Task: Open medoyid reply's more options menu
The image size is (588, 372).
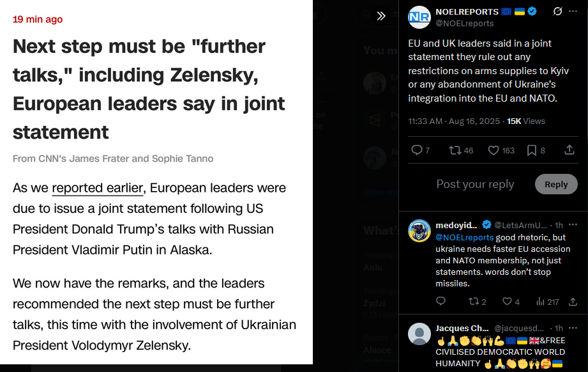Action: pyautogui.click(x=573, y=224)
